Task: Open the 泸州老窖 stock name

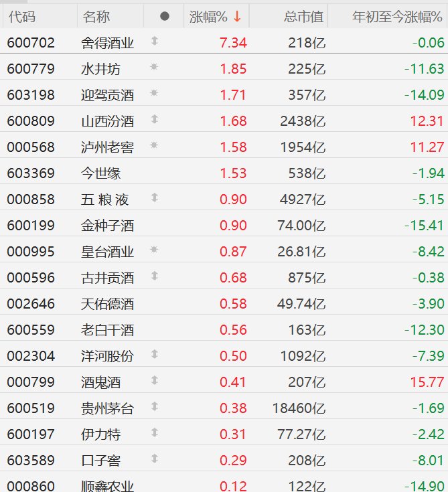Action: tap(107, 147)
